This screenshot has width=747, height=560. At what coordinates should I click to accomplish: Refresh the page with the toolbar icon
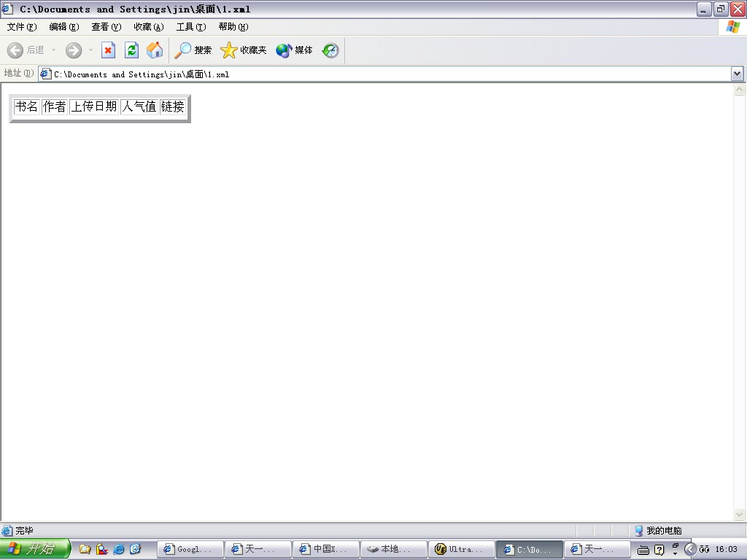click(x=131, y=50)
